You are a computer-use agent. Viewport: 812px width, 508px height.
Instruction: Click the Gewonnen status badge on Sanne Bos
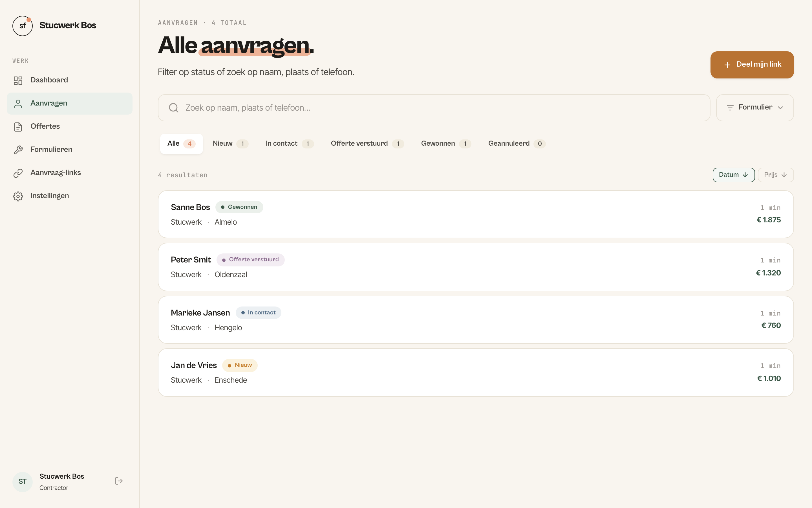coord(239,207)
